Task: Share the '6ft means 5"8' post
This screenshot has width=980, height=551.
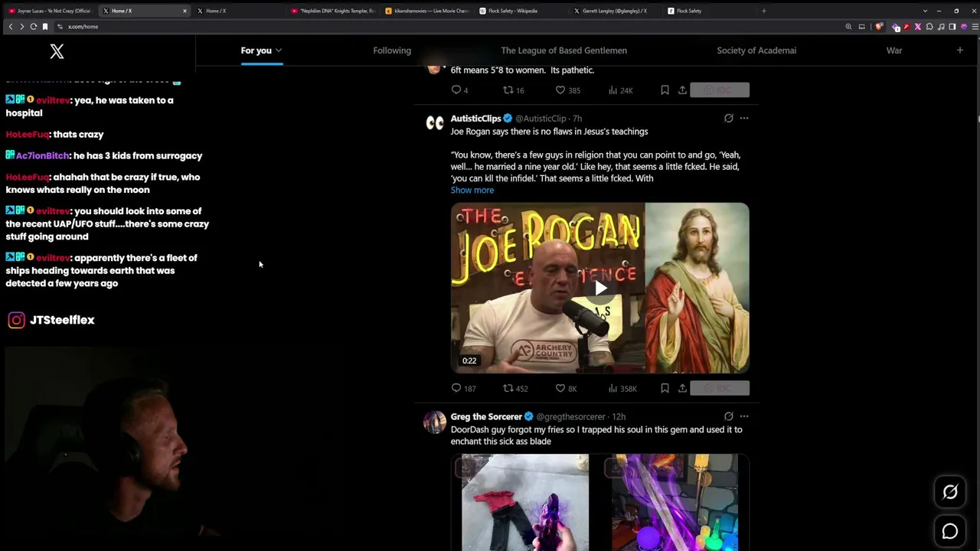Action: click(682, 90)
